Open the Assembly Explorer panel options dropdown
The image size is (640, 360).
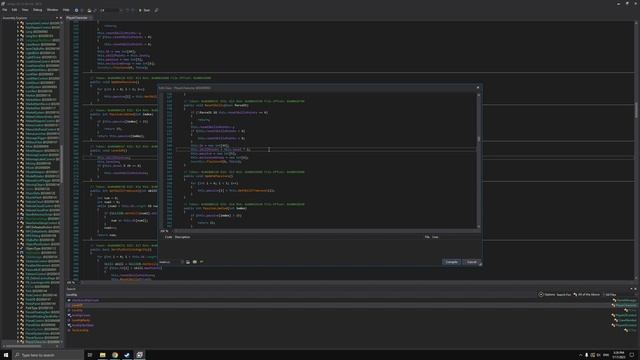tap(57, 18)
